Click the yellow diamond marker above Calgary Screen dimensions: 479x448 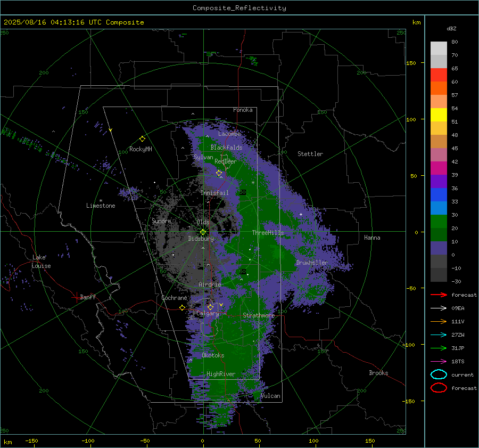click(210, 307)
